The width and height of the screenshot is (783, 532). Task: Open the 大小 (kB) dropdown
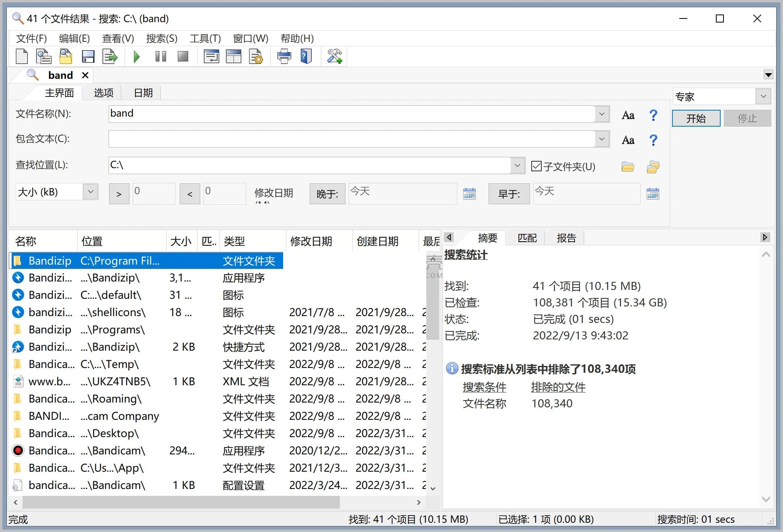[x=90, y=192]
